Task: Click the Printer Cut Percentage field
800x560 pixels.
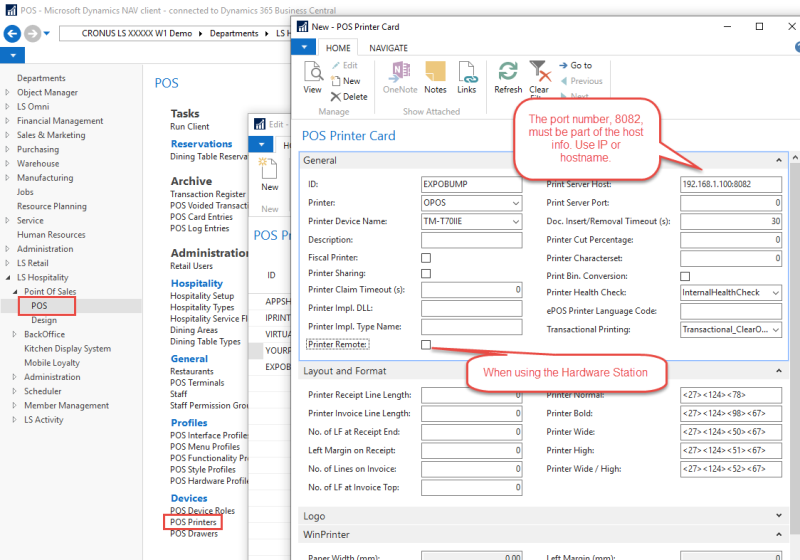Action: (731, 240)
